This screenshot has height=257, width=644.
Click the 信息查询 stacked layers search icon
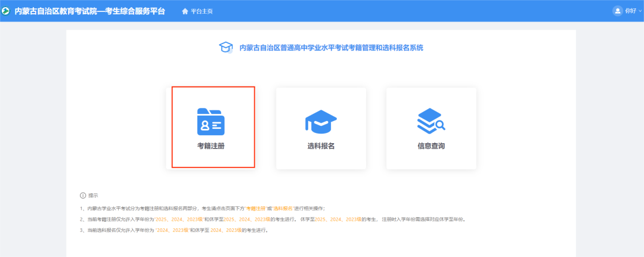[x=431, y=121]
